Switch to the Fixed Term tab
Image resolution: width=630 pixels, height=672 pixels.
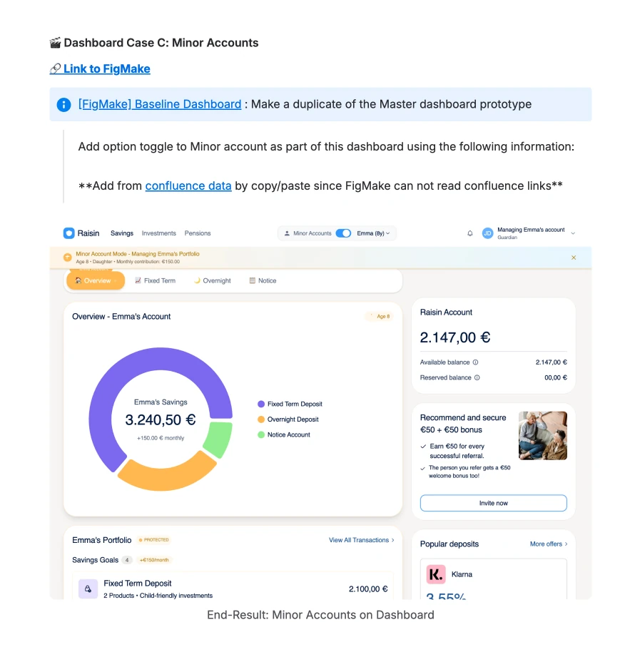coord(155,281)
